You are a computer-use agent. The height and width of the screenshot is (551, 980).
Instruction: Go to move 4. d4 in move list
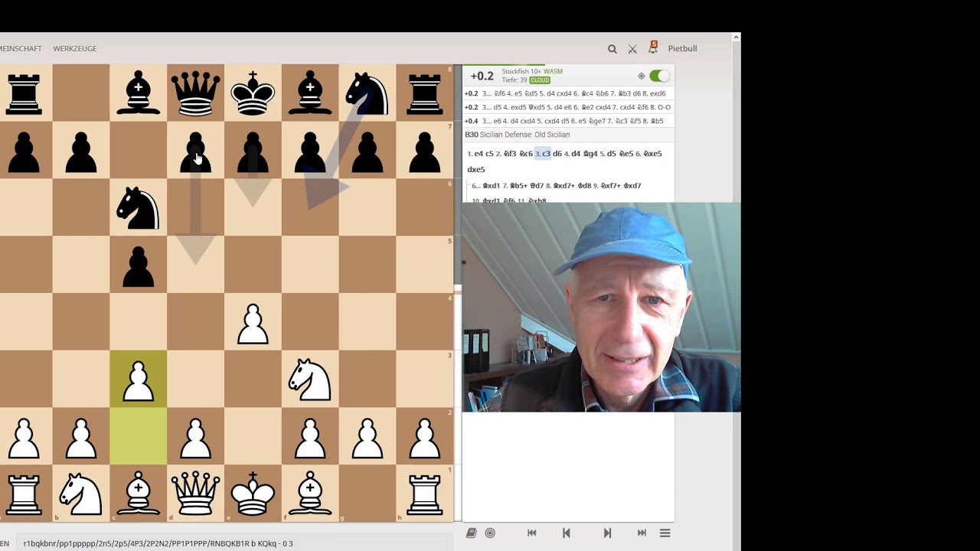[576, 154]
